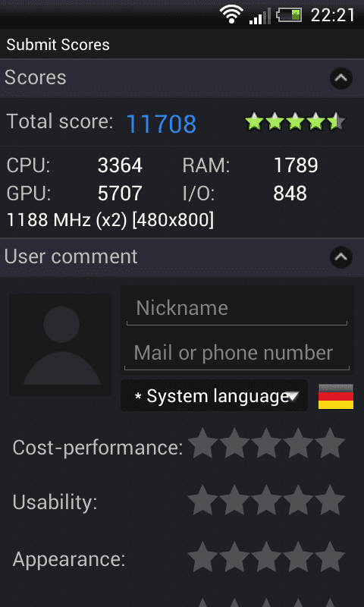Rate Appearance with one star

click(x=203, y=557)
